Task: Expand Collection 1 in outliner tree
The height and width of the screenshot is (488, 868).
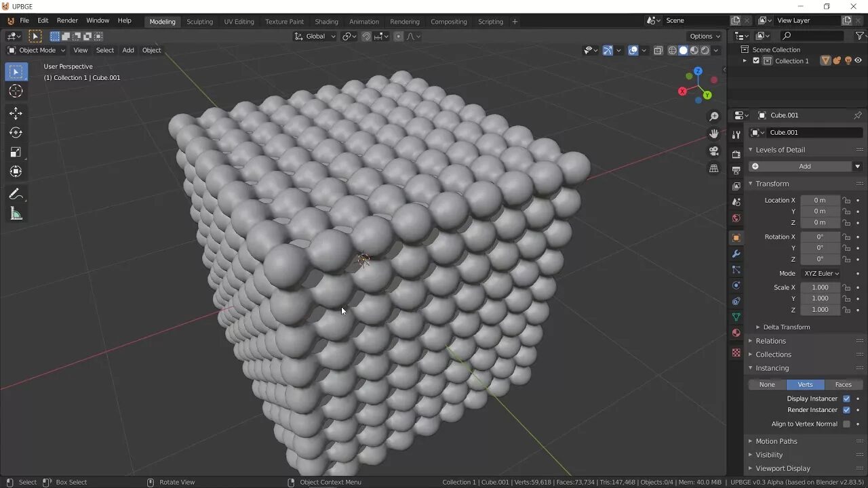Action: pyautogui.click(x=745, y=61)
